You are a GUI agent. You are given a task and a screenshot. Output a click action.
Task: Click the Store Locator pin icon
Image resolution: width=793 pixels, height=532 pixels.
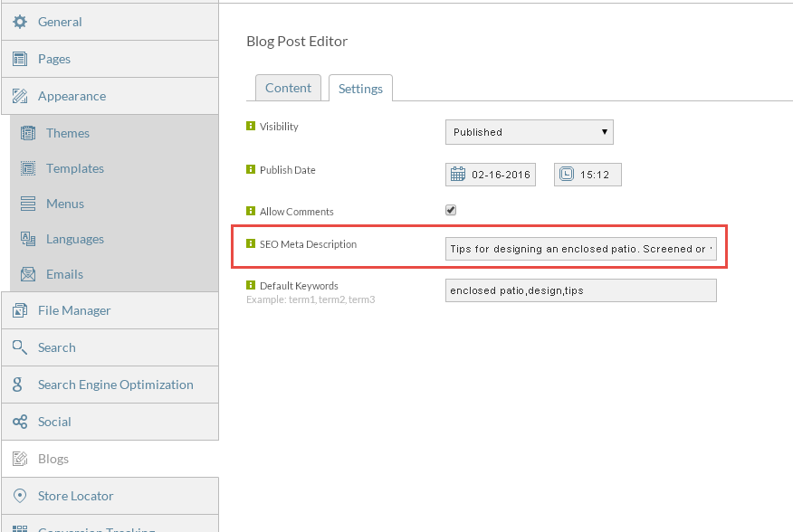point(20,496)
